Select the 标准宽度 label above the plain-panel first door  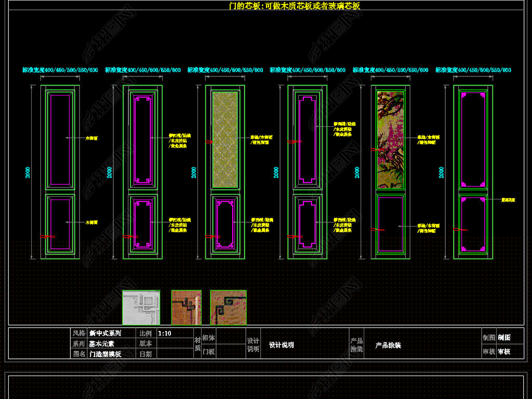pyautogui.click(x=60, y=70)
